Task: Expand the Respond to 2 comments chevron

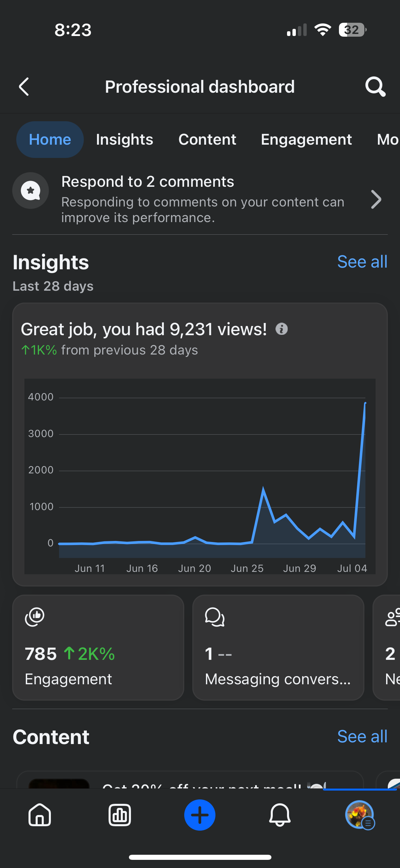Action: (376, 199)
